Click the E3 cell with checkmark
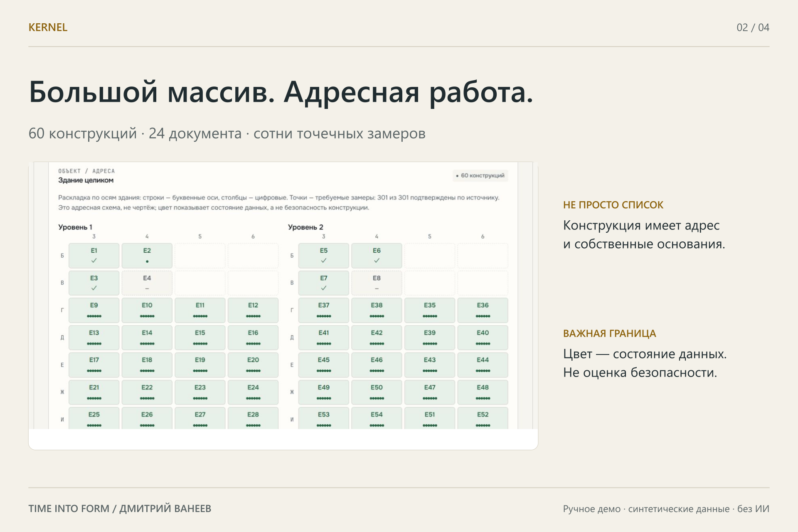Image resolution: width=798 pixels, height=532 pixels. click(94, 283)
